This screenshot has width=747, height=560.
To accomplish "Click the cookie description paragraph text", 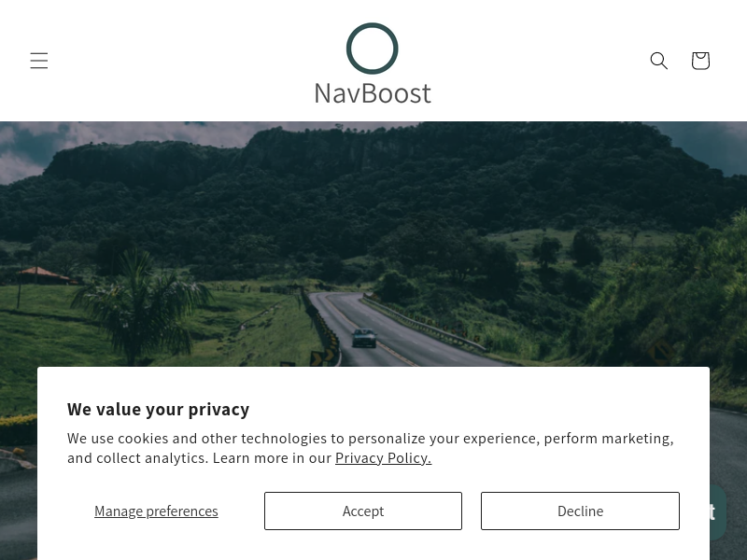I will pos(371,448).
